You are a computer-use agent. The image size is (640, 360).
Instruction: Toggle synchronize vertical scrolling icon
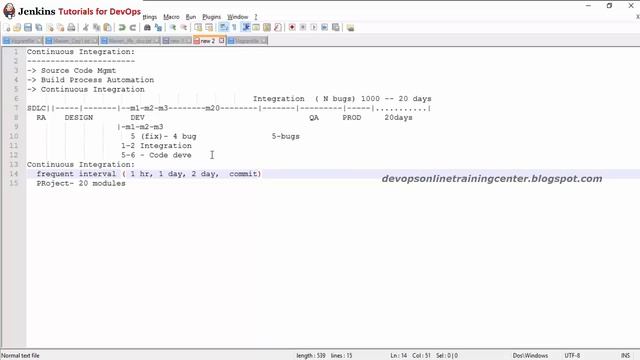[x=198, y=28]
